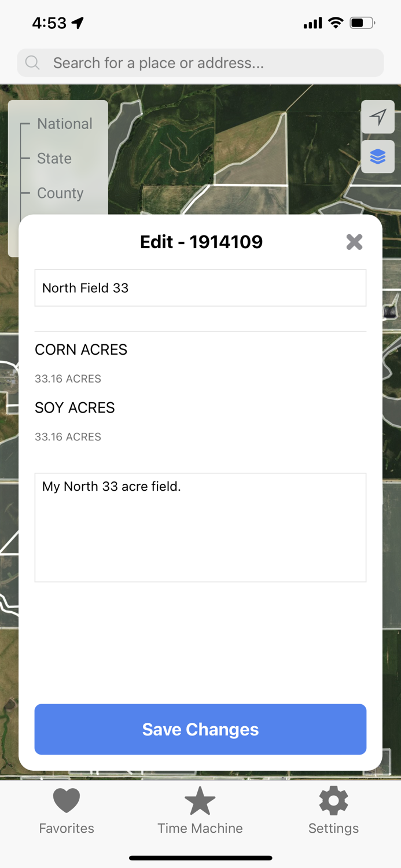This screenshot has height=868, width=401.
Task: Tap the search magnifier icon
Action: point(33,63)
